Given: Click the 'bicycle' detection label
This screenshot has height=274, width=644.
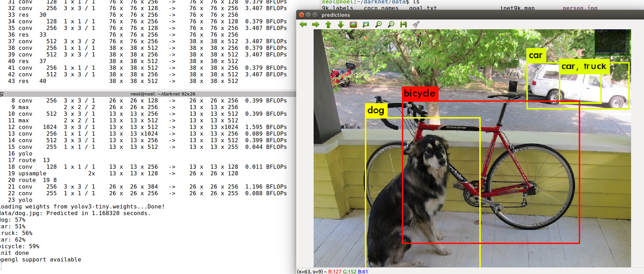Looking at the screenshot, I should 420,94.
